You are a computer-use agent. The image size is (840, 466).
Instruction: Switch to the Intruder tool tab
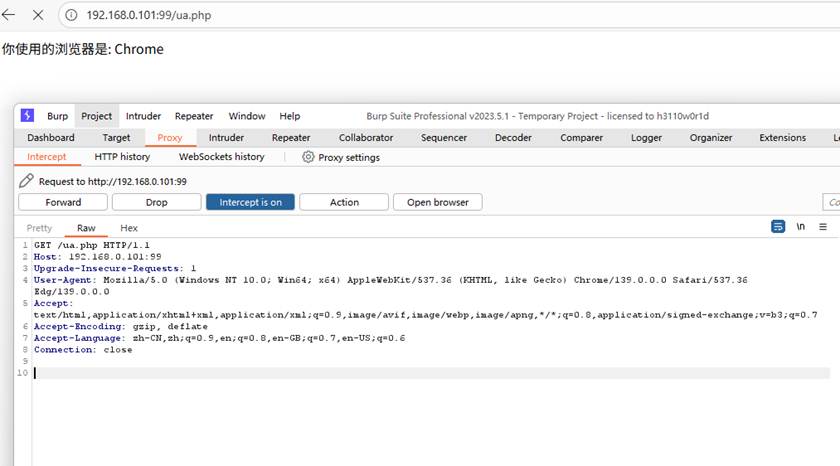click(226, 138)
